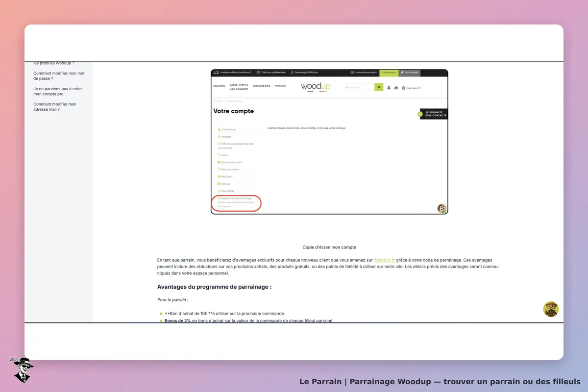
Task: Click the woodup logo in embedded screenshot
Action: tap(316, 87)
